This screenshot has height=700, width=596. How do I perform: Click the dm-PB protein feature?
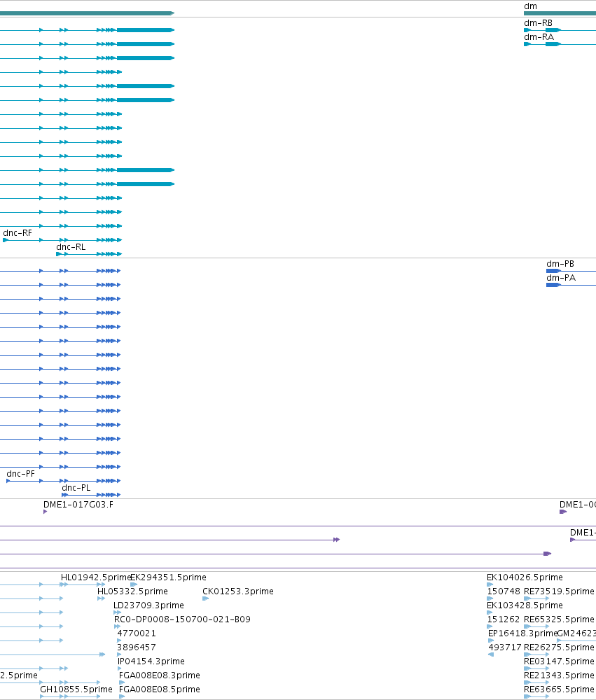click(x=571, y=271)
